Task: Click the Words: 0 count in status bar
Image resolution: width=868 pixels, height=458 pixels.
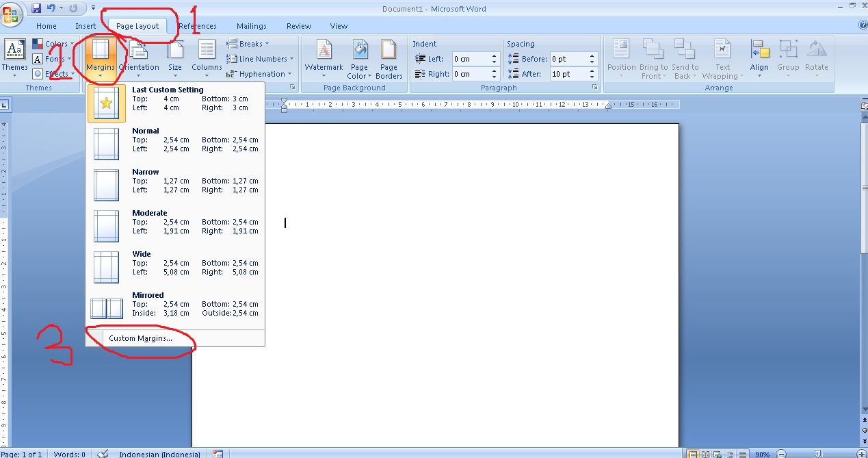Action: tap(70, 454)
